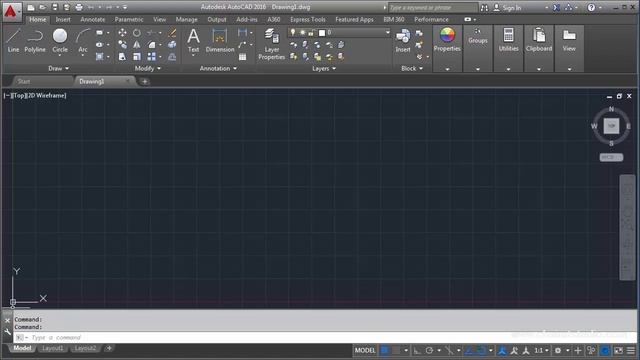Expand the Draw panel

(58, 69)
